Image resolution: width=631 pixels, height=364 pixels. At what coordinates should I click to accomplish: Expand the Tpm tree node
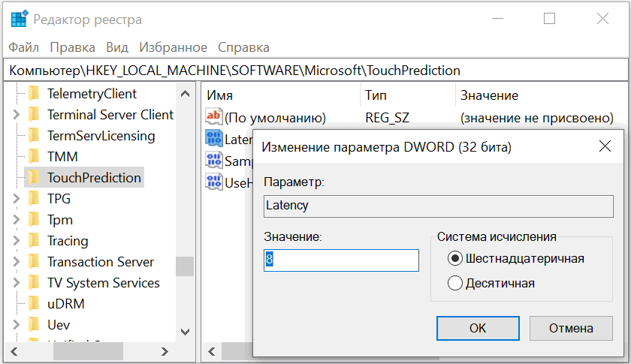point(16,220)
